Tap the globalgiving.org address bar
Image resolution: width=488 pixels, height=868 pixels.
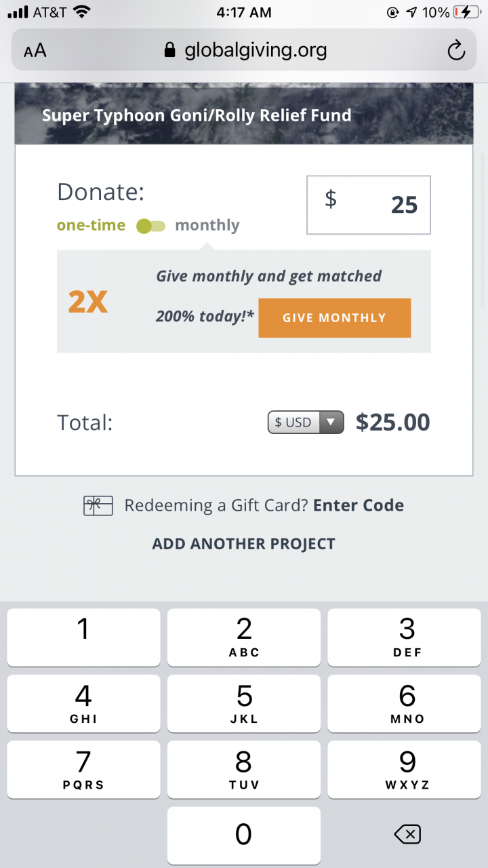[x=255, y=50]
